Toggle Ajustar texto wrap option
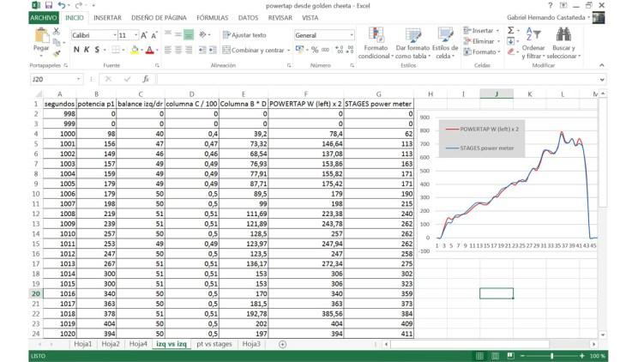Viewport: 644px width, 362px height. (244, 35)
